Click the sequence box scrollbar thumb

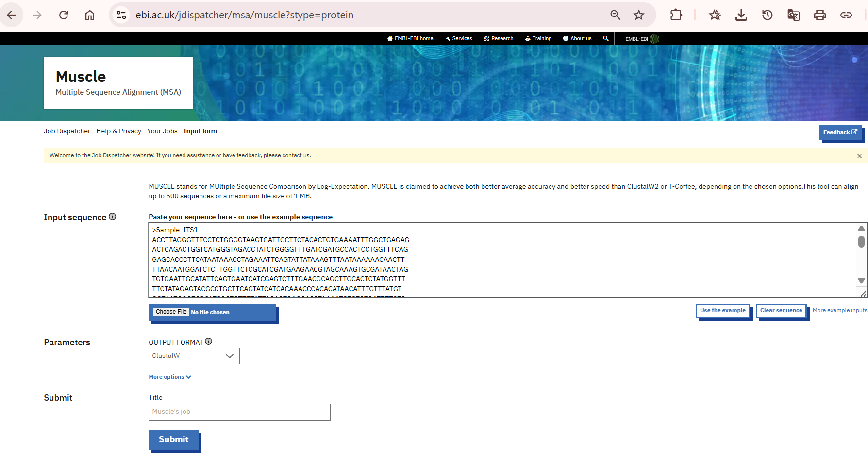(x=861, y=242)
